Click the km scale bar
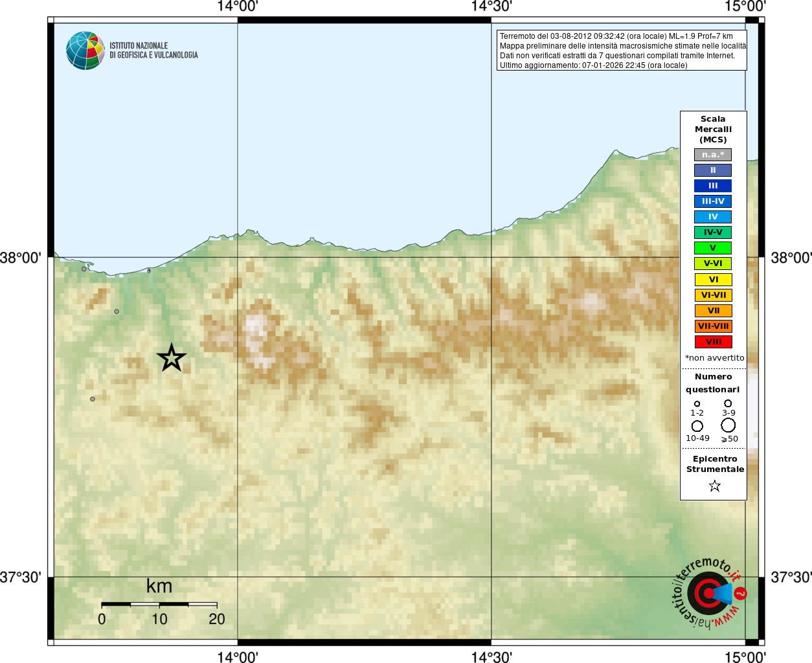This screenshot has height=663, width=812. pyautogui.click(x=159, y=604)
